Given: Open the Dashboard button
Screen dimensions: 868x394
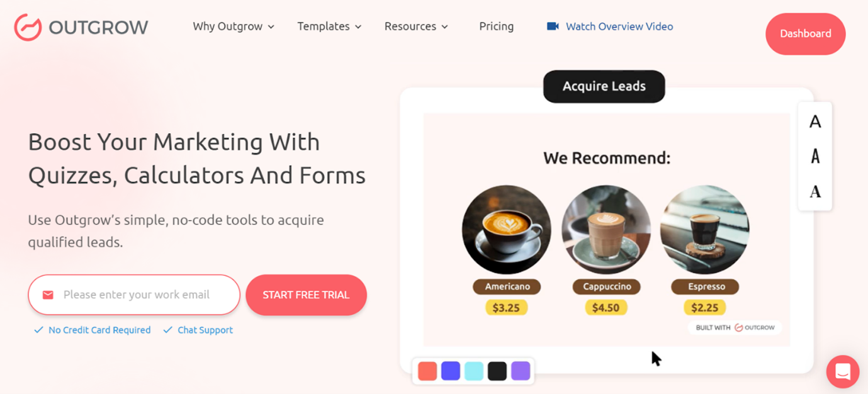Looking at the screenshot, I should tap(805, 34).
